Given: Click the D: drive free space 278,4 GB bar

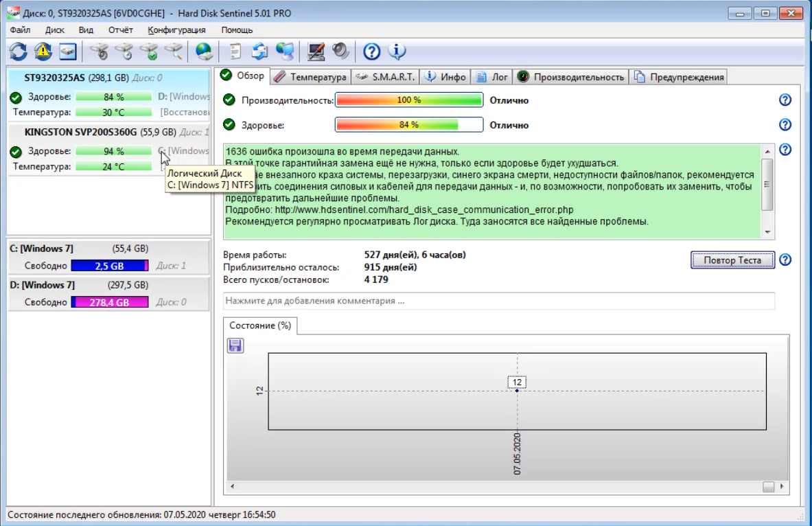Looking at the screenshot, I should 110,302.
